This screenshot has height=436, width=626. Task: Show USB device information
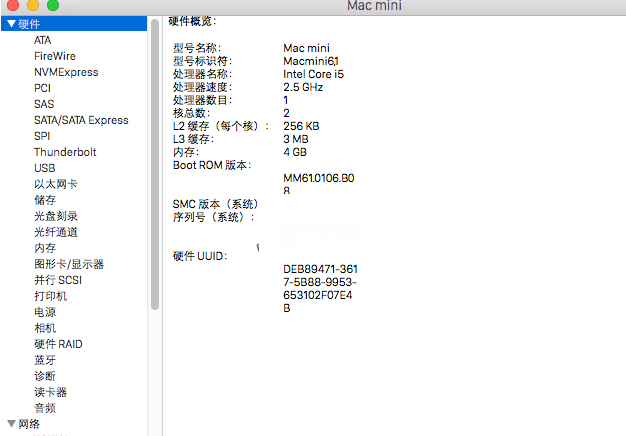click(44, 168)
